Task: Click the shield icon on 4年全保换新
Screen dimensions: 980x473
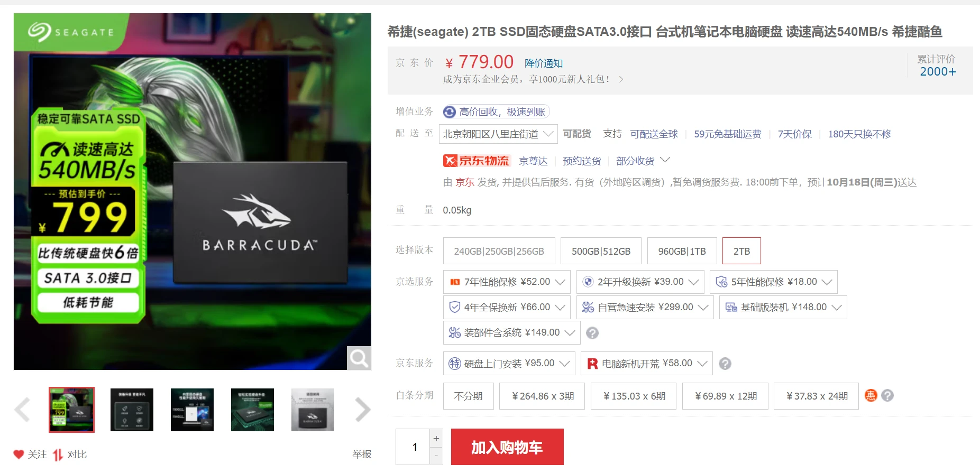Action: click(454, 307)
